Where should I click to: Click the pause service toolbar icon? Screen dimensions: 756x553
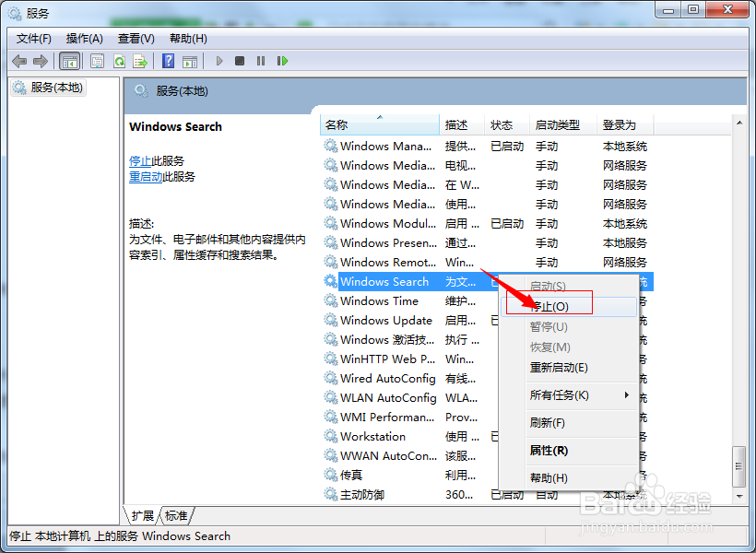259,61
